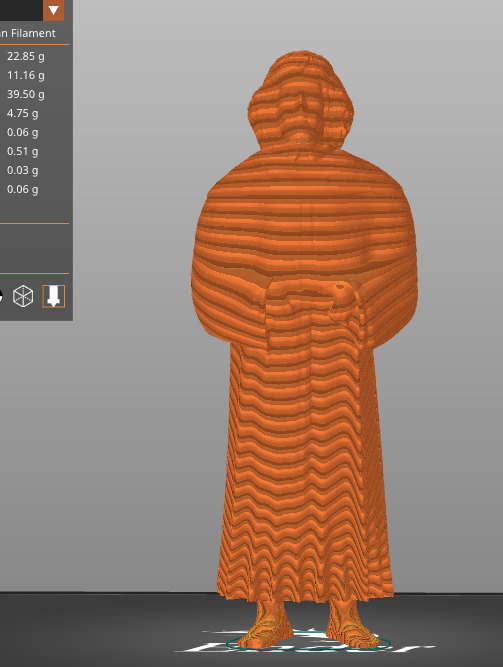Select the 11.16 g filament value
The width and height of the screenshot is (503, 667).
pos(26,76)
